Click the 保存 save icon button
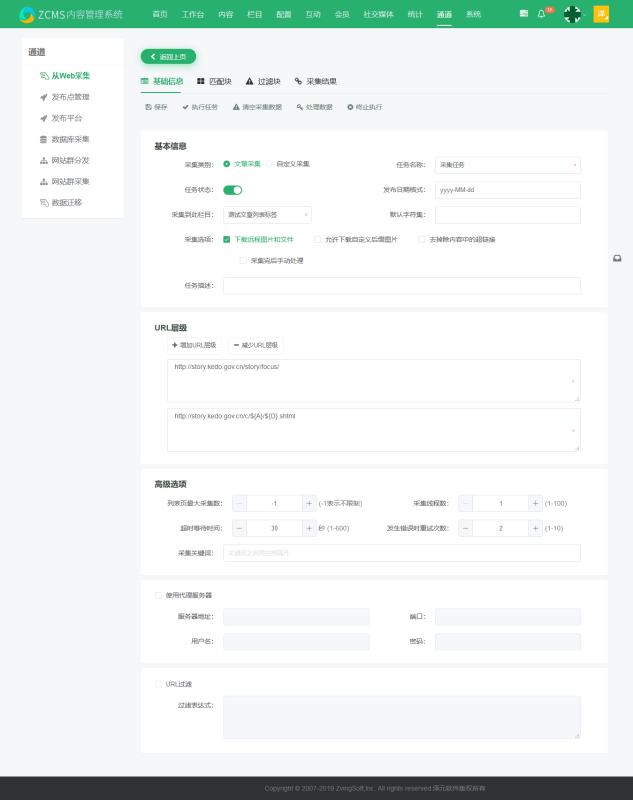 click(x=156, y=106)
